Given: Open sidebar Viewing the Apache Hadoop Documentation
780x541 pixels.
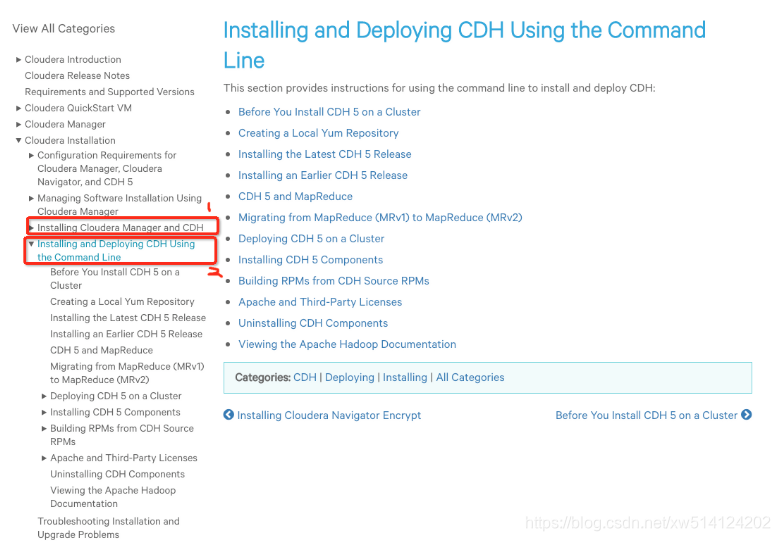Looking at the screenshot, I should [x=113, y=497].
